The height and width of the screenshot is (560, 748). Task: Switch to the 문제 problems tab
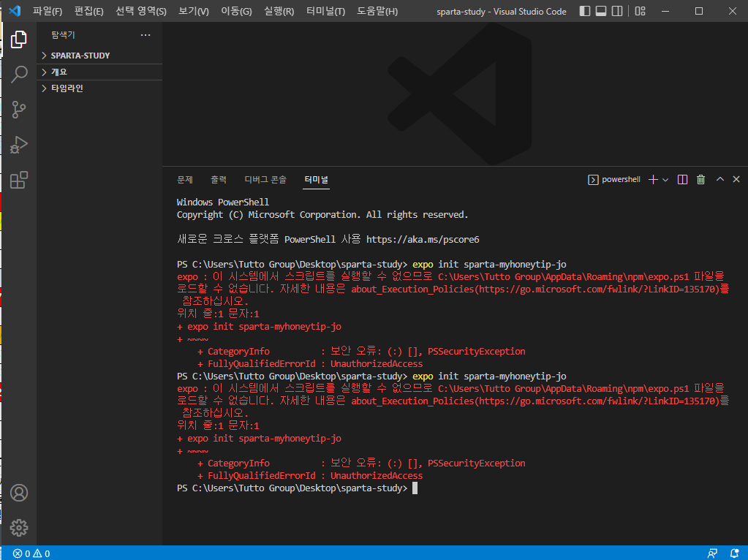coord(184,179)
